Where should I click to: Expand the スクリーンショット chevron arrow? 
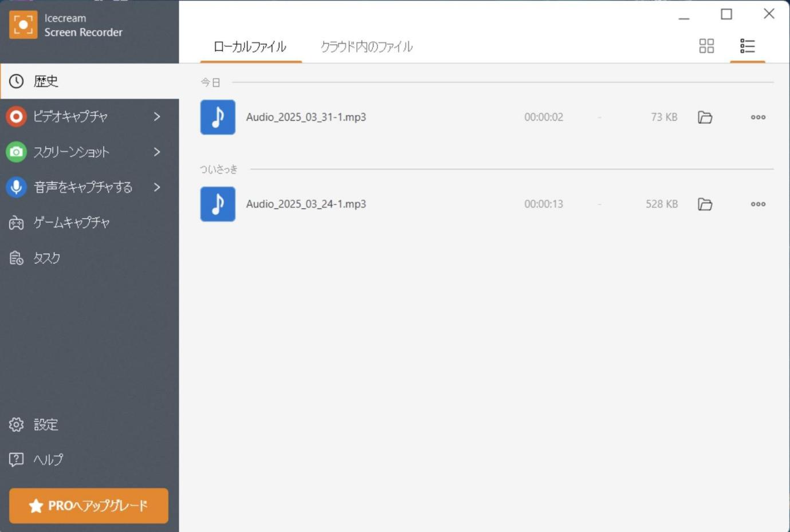coord(157,152)
